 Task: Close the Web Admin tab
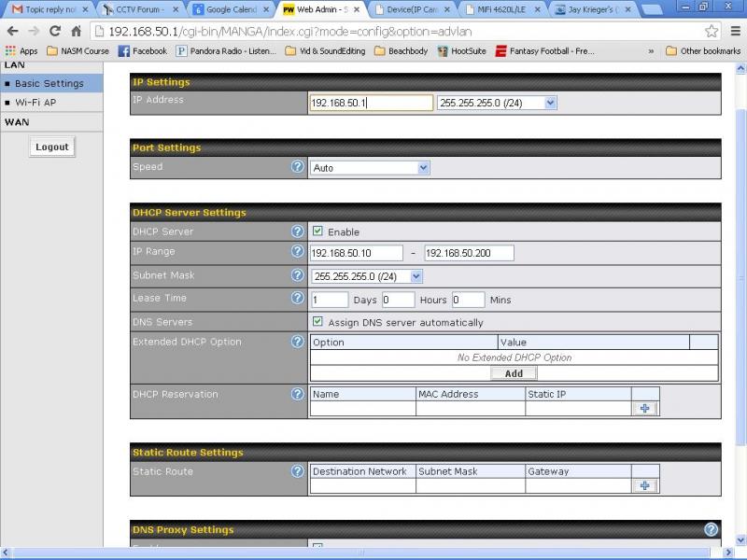click(357, 9)
